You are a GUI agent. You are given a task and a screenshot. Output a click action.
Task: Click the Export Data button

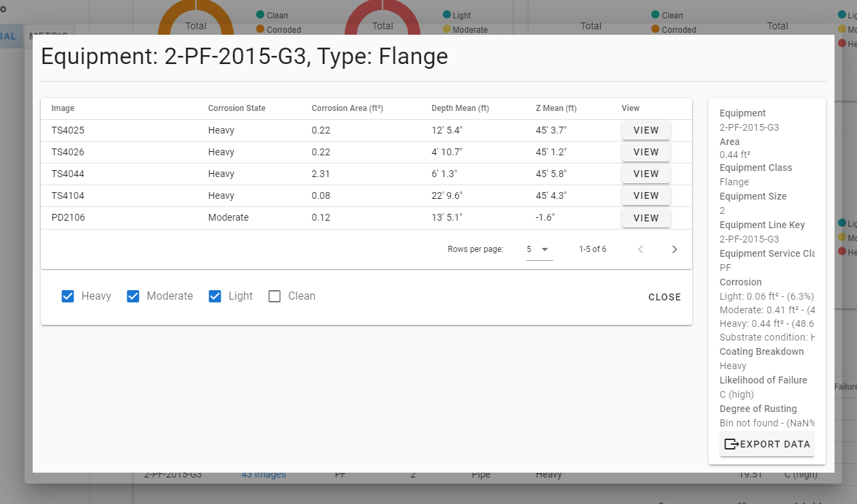[x=767, y=444]
